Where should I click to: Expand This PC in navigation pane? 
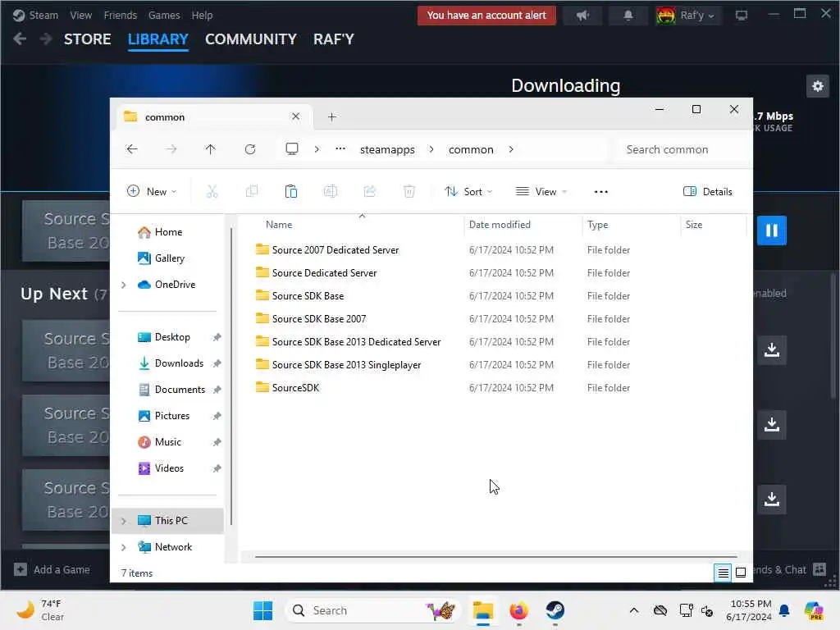pos(124,521)
